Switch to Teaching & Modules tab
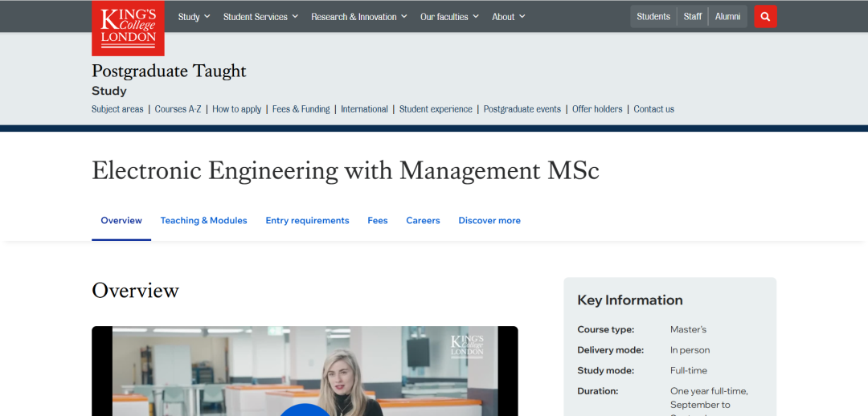 tap(203, 220)
